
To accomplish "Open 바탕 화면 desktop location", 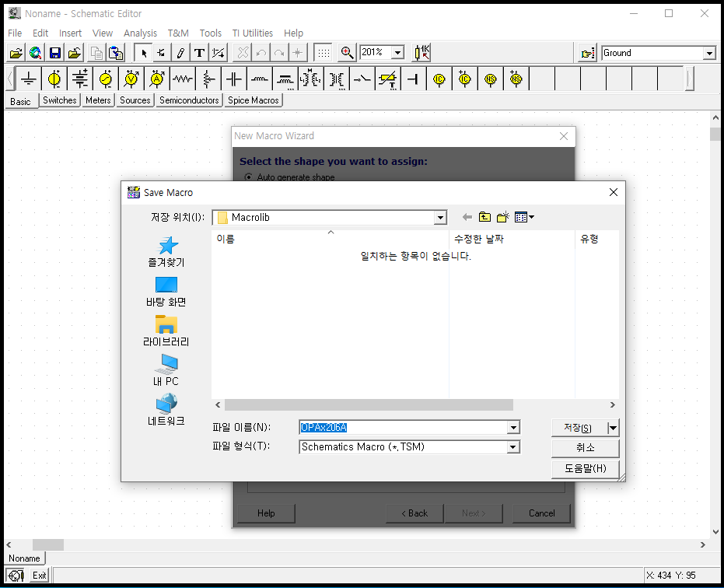I will [x=166, y=292].
